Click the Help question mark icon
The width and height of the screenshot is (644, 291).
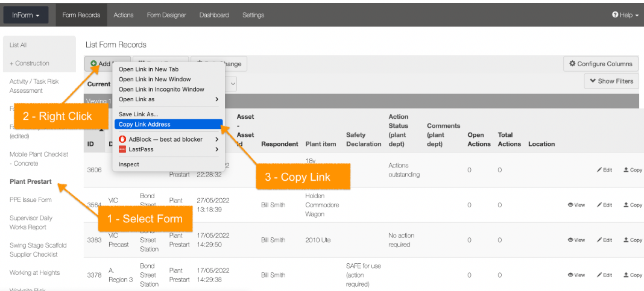pos(615,15)
